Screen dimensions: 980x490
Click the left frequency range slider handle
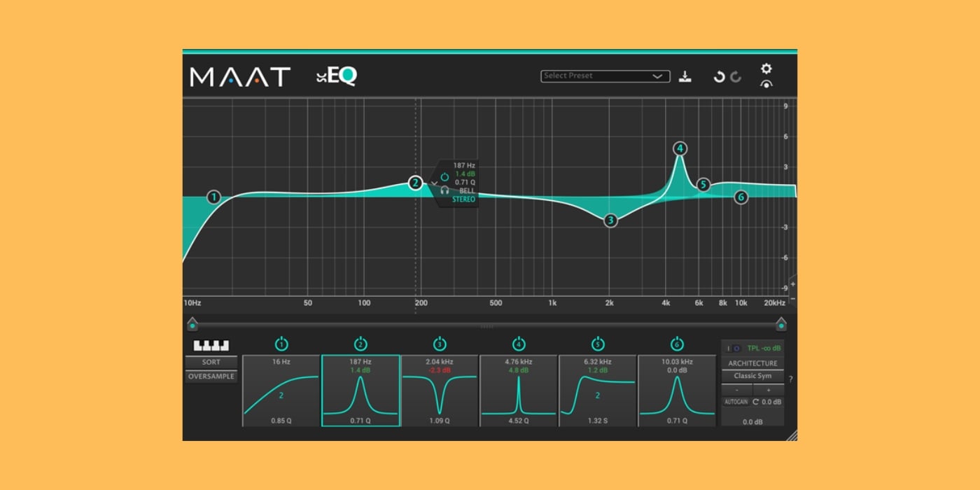pyautogui.click(x=192, y=324)
